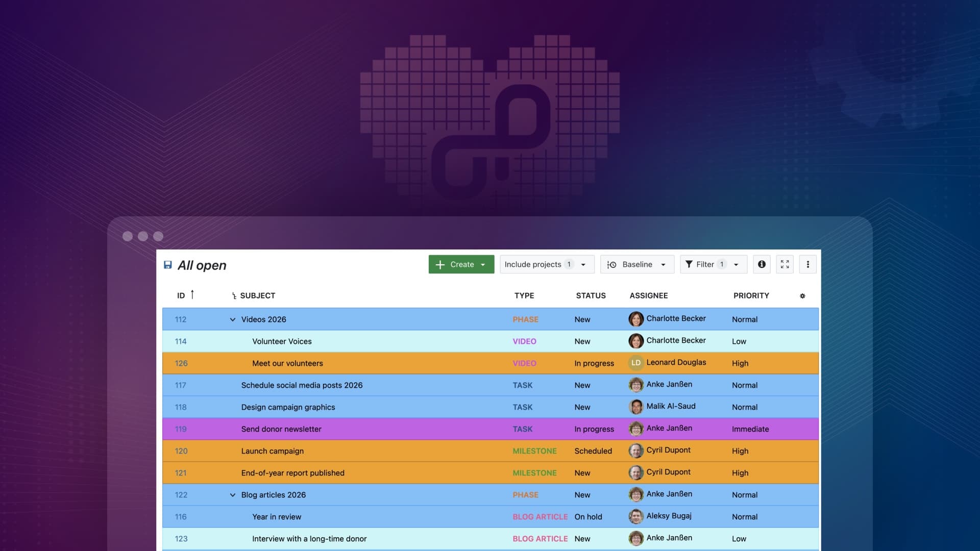Click the info icon in the toolbar
This screenshot has width=980, height=551.
point(762,264)
